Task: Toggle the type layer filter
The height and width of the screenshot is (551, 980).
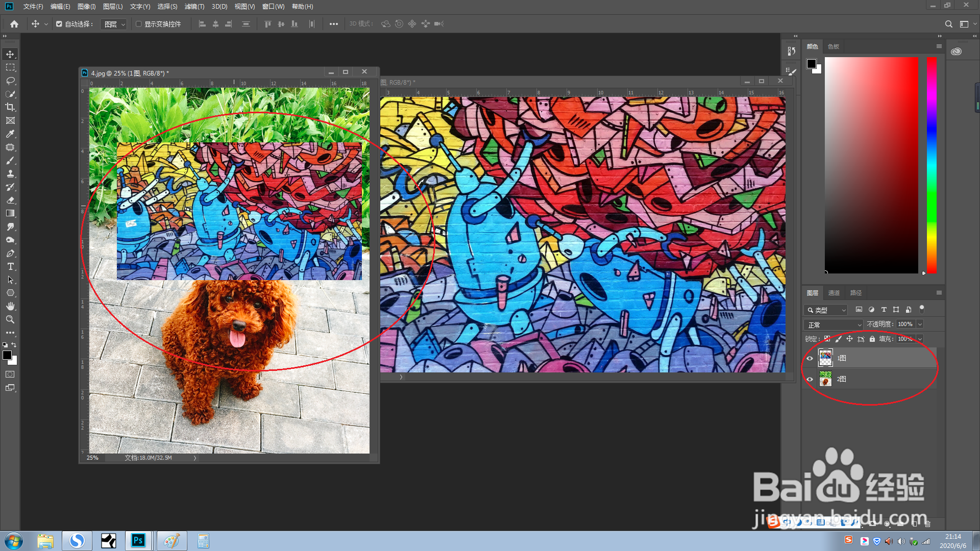Action: 884,310
